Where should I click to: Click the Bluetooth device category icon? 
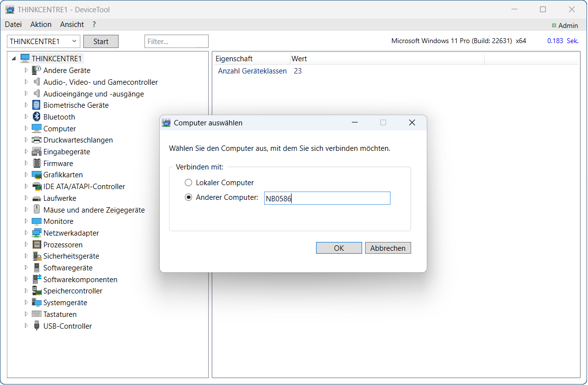pyautogui.click(x=36, y=117)
